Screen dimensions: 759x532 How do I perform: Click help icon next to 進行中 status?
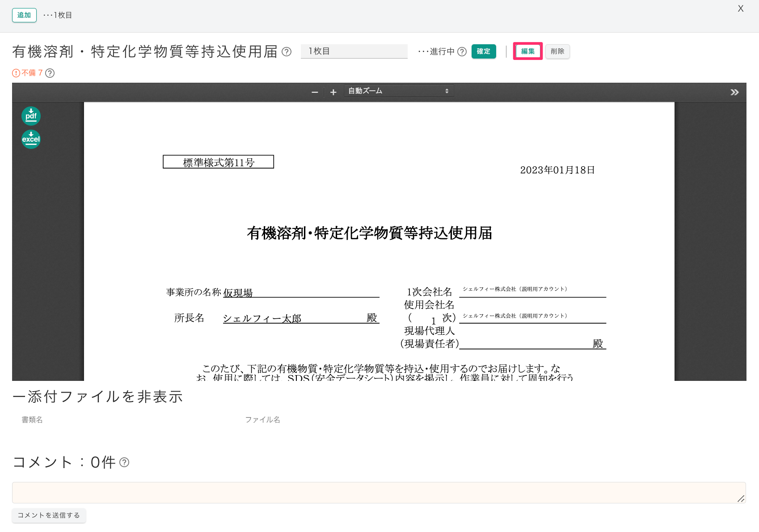pyautogui.click(x=462, y=52)
